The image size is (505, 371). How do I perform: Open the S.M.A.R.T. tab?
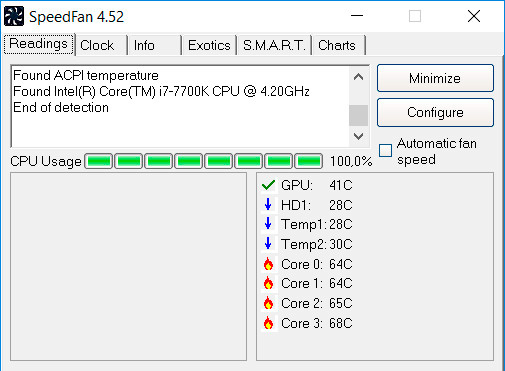274,45
